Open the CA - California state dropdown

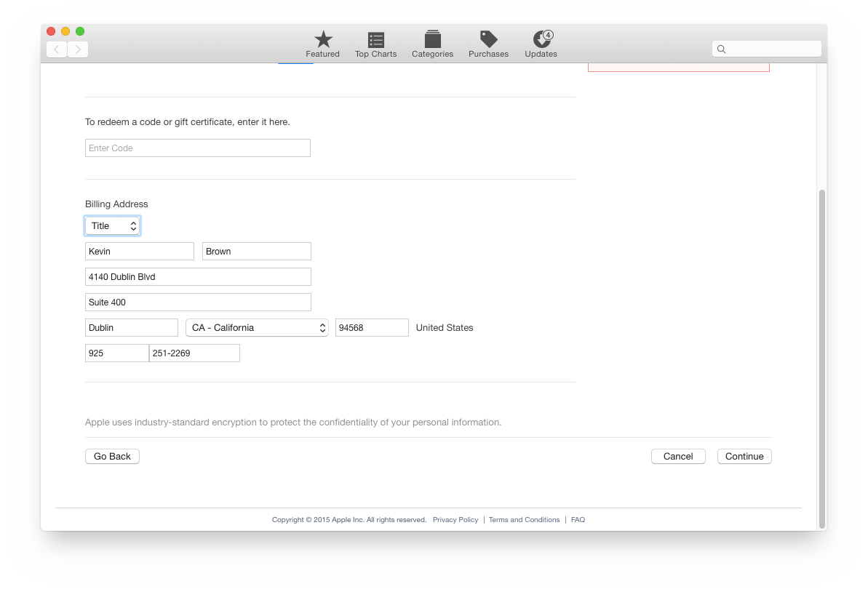pos(257,328)
